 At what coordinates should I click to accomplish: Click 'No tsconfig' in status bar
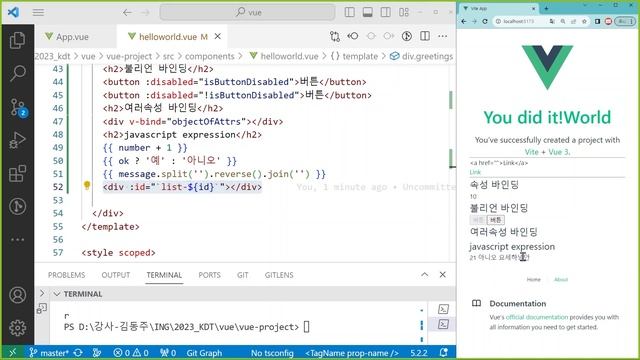[x=272, y=353]
